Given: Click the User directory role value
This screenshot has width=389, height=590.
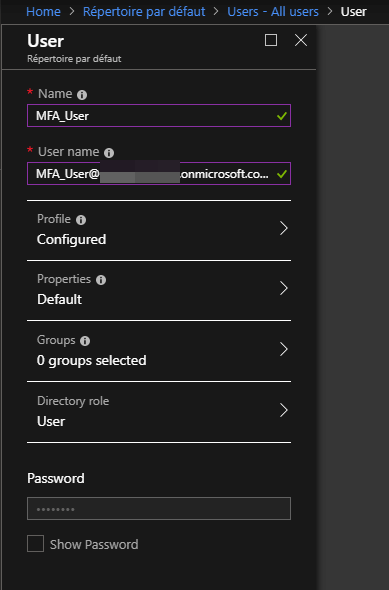Looking at the screenshot, I should tap(51, 421).
